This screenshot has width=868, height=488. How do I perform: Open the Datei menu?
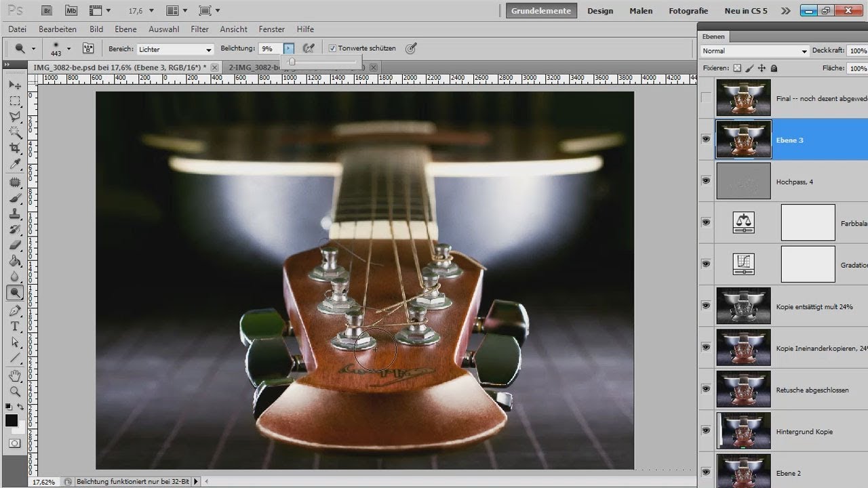pyautogui.click(x=17, y=29)
